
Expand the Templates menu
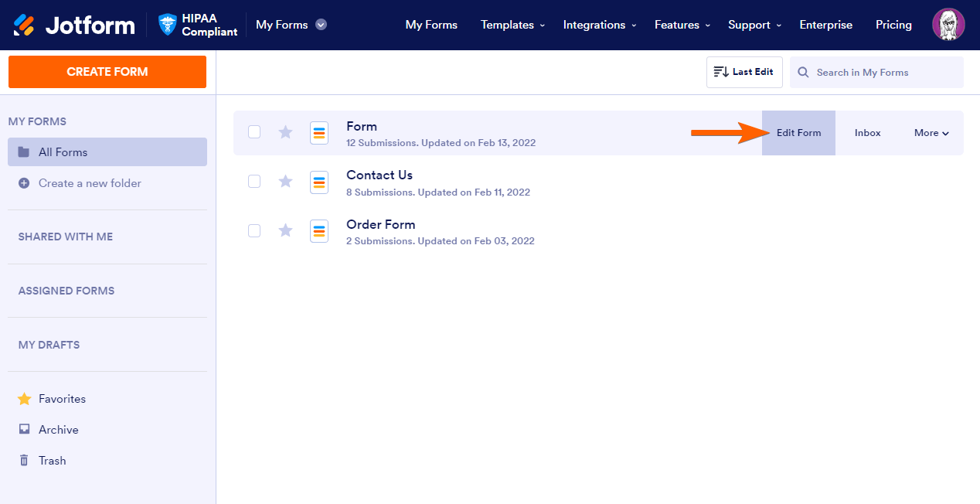[512, 25]
